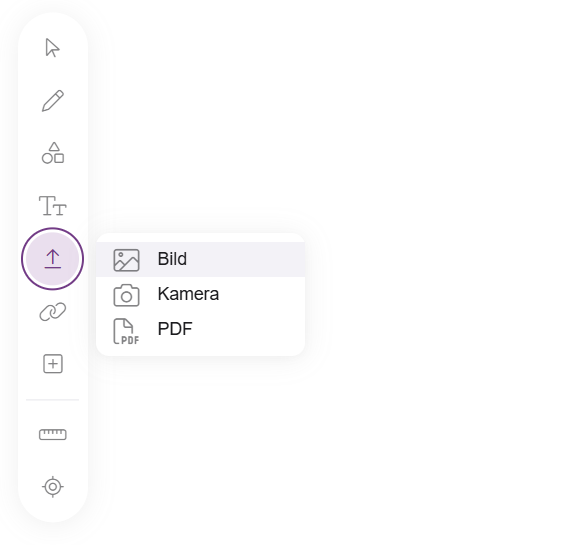Open the shapes tool
Screen dimensions: 586x545
pos(53,153)
